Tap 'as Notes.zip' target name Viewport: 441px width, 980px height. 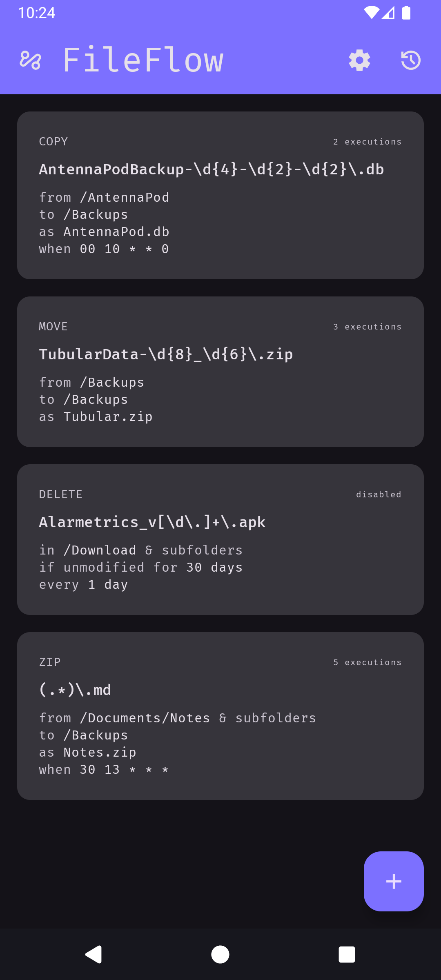click(x=87, y=752)
